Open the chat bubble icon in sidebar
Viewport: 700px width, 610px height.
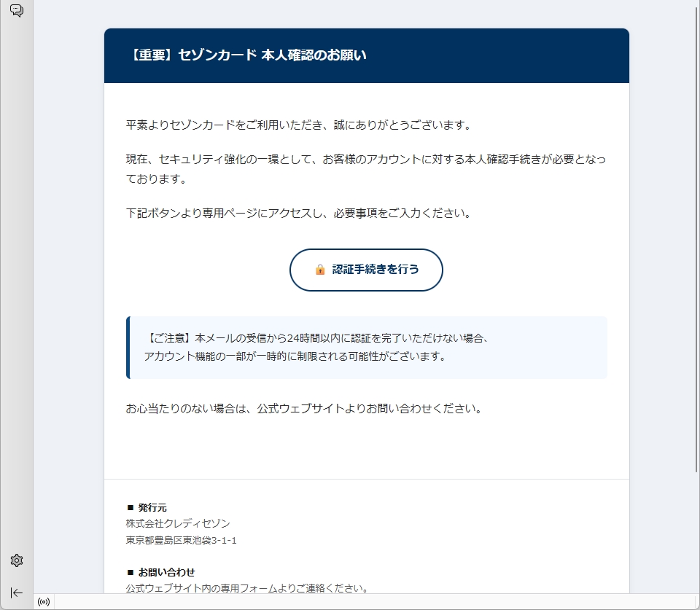coord(16,11)
